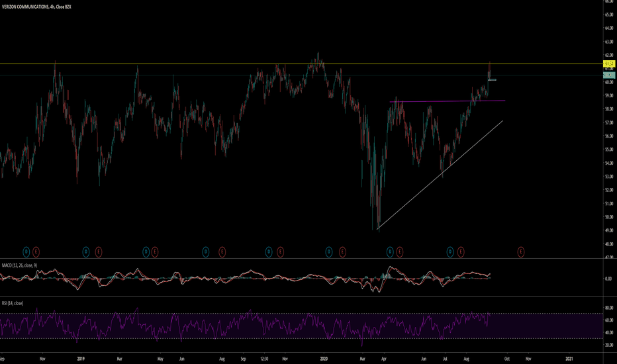617x364 pixels.
Task: Click the 65.00 price scale value
Action: [x=609, y=15]
